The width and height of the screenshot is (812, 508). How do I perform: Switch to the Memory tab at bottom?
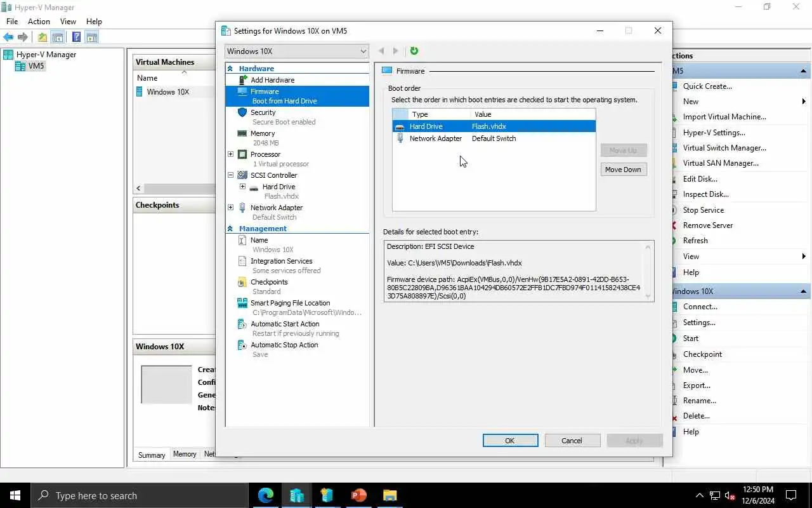click(x=185, y=454)
